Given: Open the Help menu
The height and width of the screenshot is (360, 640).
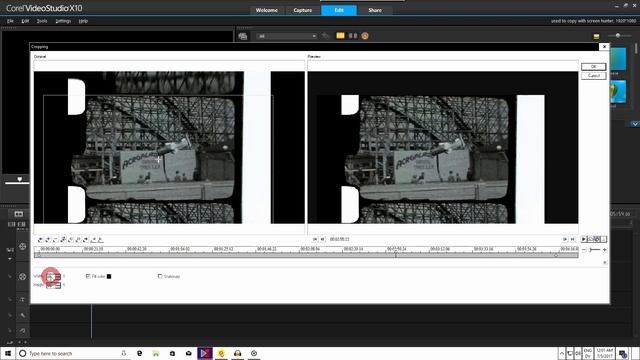Looking at the screenshot, I should tap(83, 21).
